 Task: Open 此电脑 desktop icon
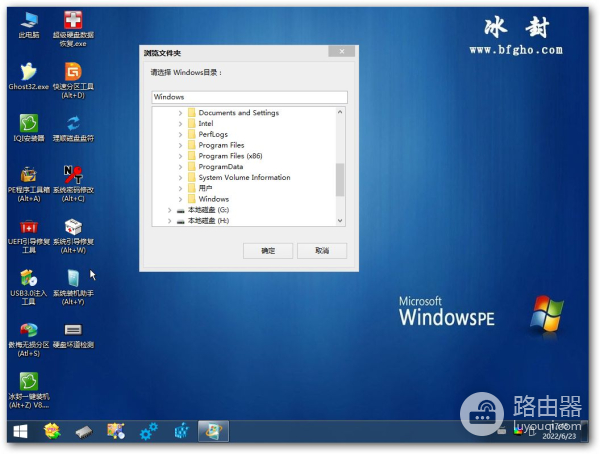(x=29, y=20)
